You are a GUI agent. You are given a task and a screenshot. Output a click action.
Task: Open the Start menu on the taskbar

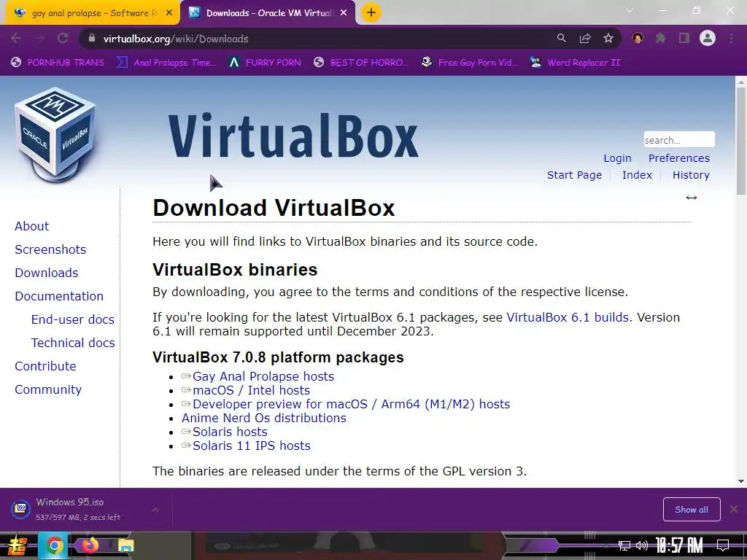[x=18, y=546]
